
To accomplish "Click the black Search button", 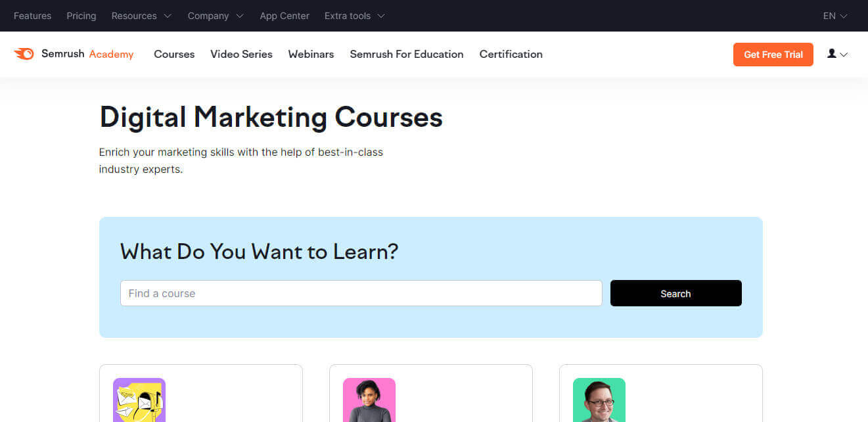I will (x=675, y=293).
